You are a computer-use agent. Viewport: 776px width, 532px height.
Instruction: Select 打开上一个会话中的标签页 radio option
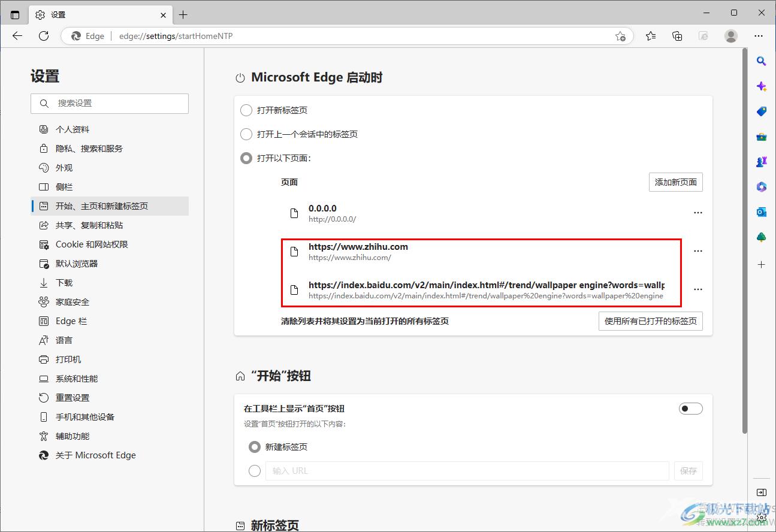click(246, 134)
